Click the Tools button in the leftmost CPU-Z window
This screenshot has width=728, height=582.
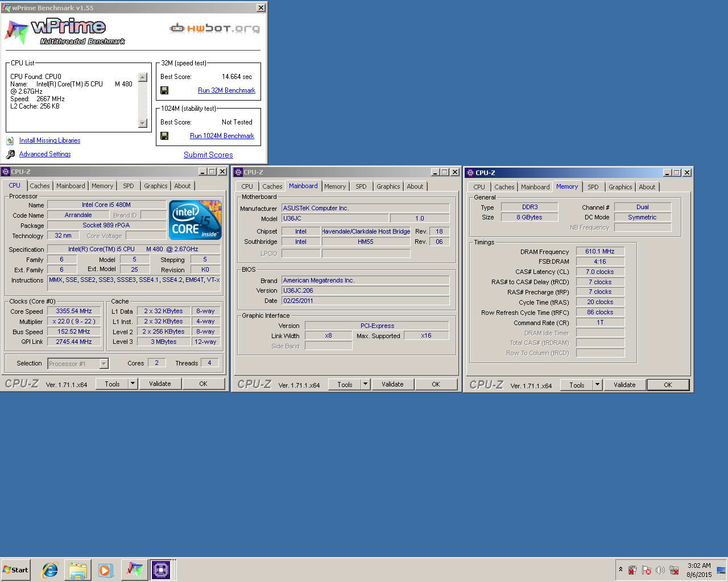(112, 384)
